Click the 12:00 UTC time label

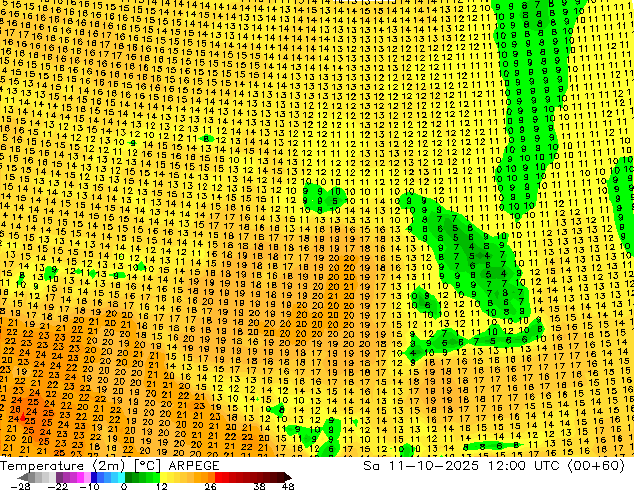[526, 466]
